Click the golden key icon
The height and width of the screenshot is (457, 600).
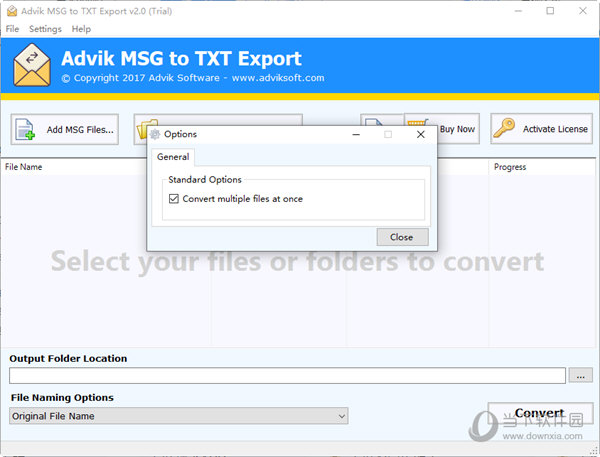[x=504, y=128]
